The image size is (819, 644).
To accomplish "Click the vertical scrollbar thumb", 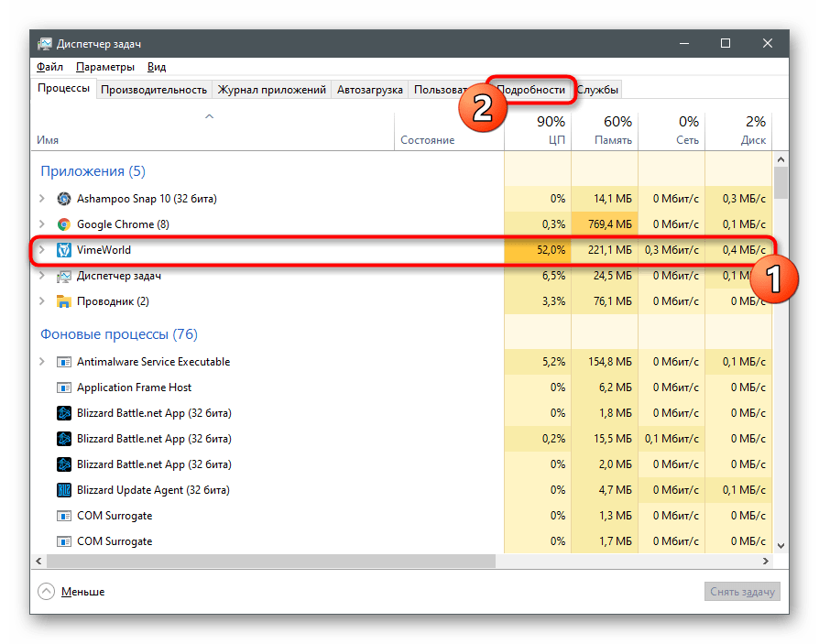I will coord(781,183).
